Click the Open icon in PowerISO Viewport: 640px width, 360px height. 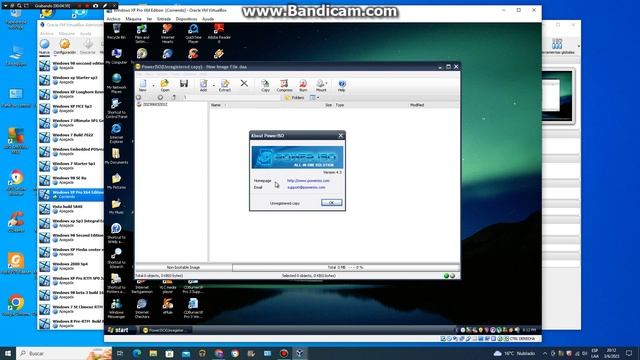164,85
